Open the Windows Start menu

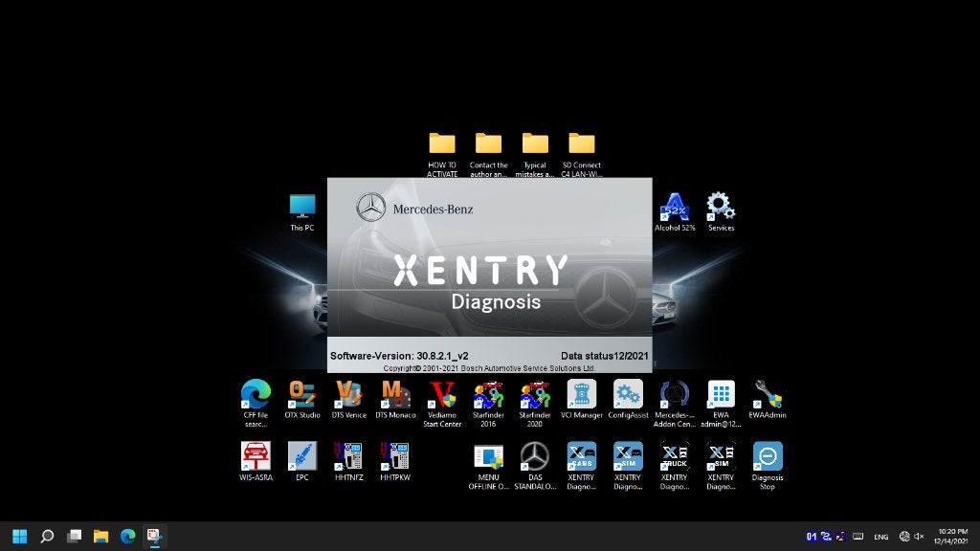19,536
